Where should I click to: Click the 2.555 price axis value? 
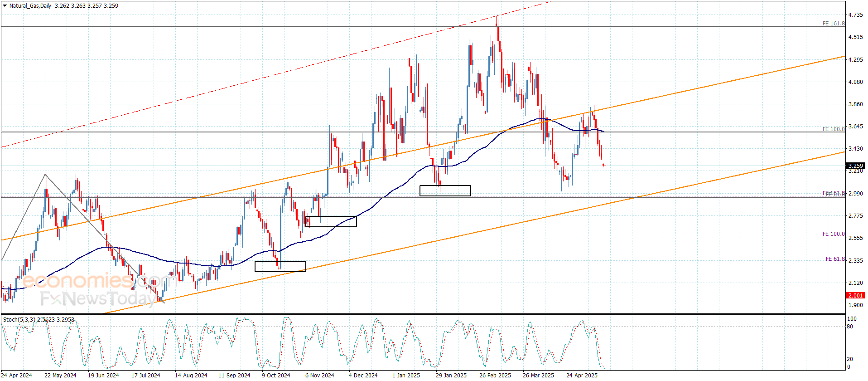[855, 238]
